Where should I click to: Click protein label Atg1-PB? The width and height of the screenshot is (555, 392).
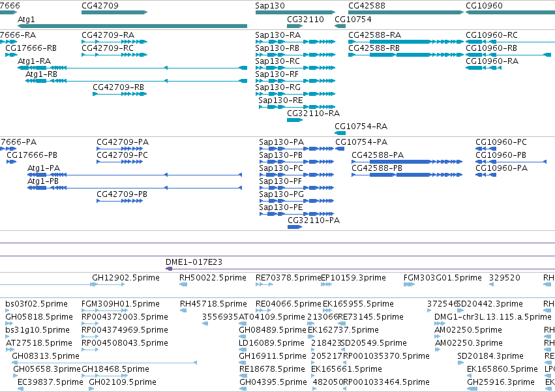coord(43,181)
